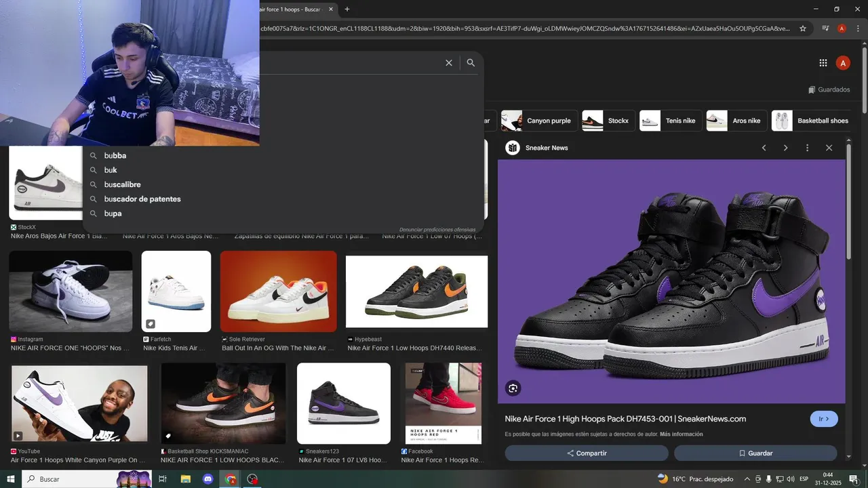Open the Windows Start menu
Screen dimensions: 868x488
11,479
